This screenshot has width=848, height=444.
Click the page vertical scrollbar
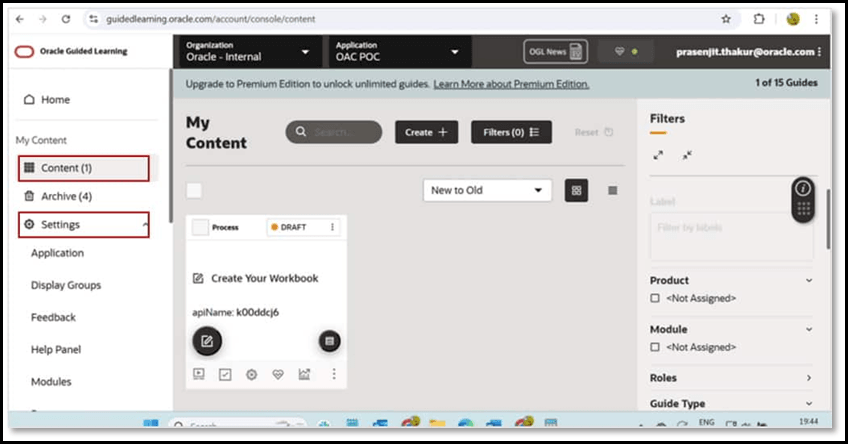tap(828, 219)
